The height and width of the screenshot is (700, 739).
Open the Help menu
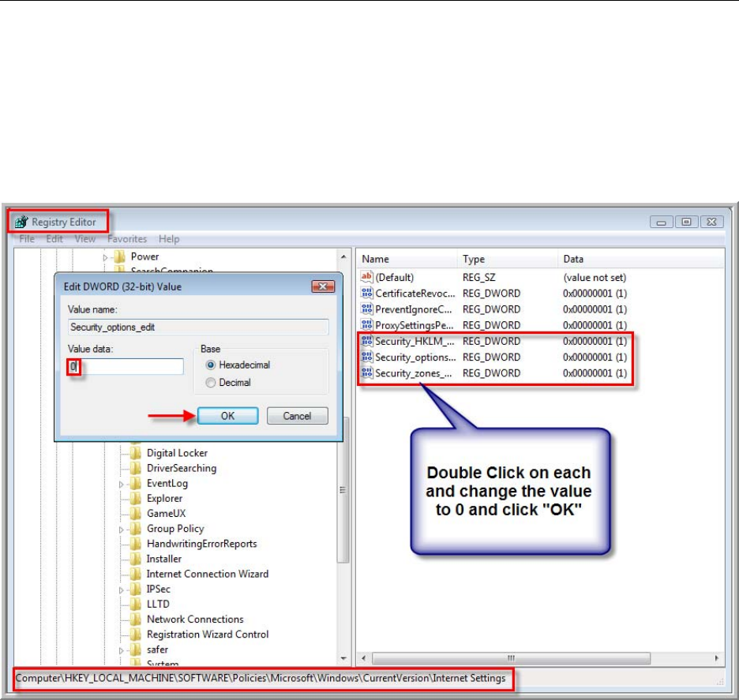tap(169, 239)
